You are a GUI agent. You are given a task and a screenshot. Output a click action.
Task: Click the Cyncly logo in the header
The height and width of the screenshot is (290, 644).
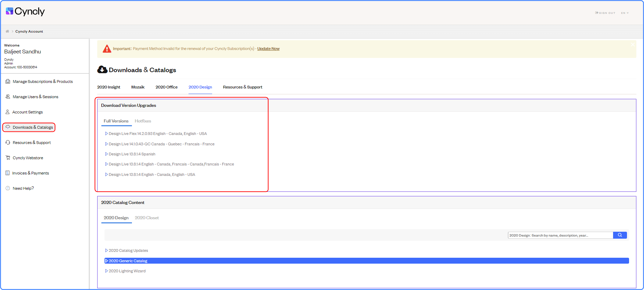coord(25,11)
